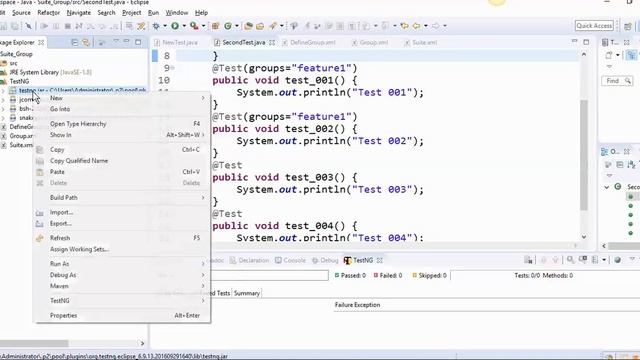Screen dimensions: 640x360
Task: Expand the testng.jar tree node
Action: point(3,90)
